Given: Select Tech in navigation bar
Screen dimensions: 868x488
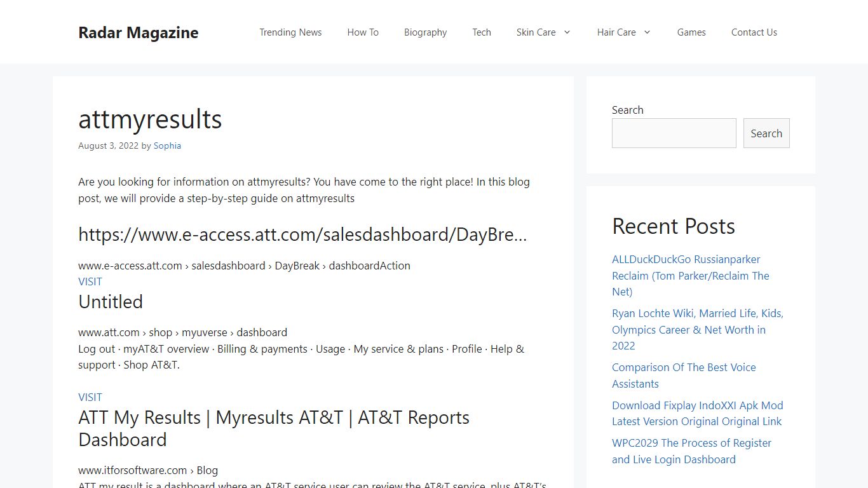Looking at the screenshot, I should coord(482,32).
